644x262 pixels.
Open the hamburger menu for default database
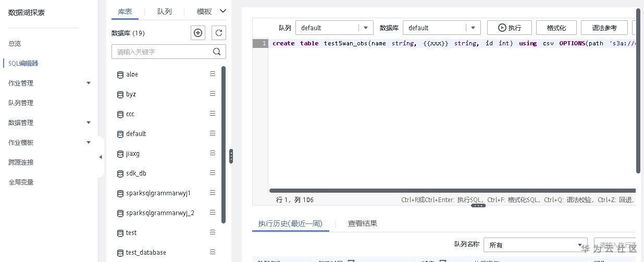(213, 133)
